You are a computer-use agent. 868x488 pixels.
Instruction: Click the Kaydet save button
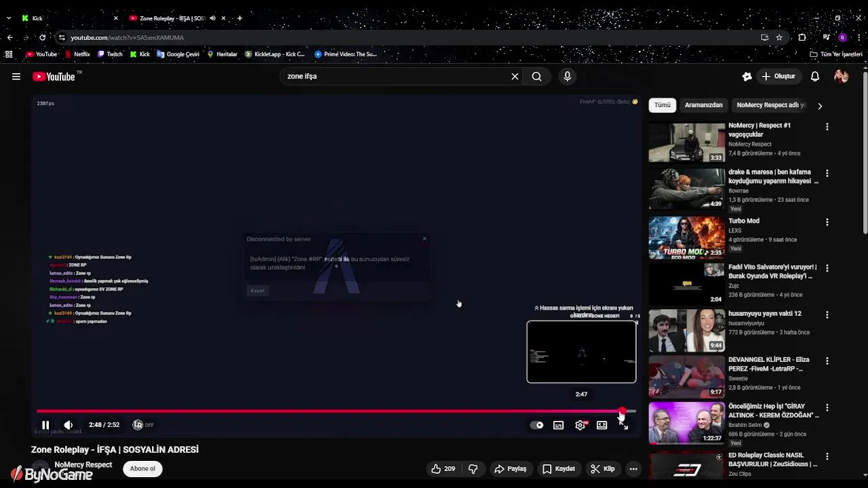point(559,468)
